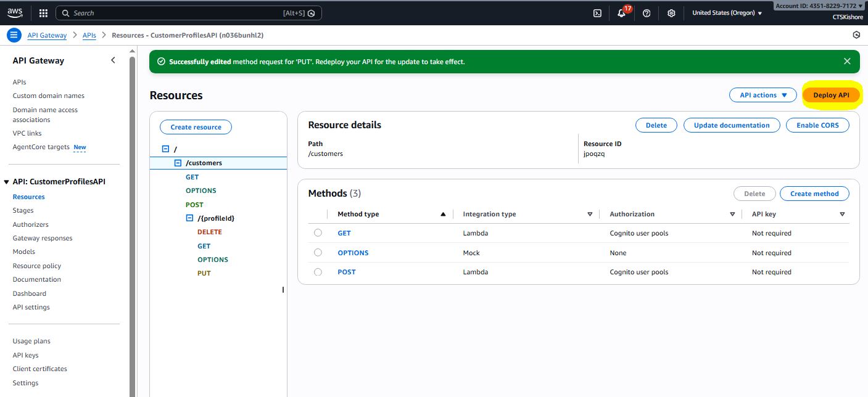Screen dimensions: 868x397
Task: Select the GET method radio button
Action: [318, 233]
